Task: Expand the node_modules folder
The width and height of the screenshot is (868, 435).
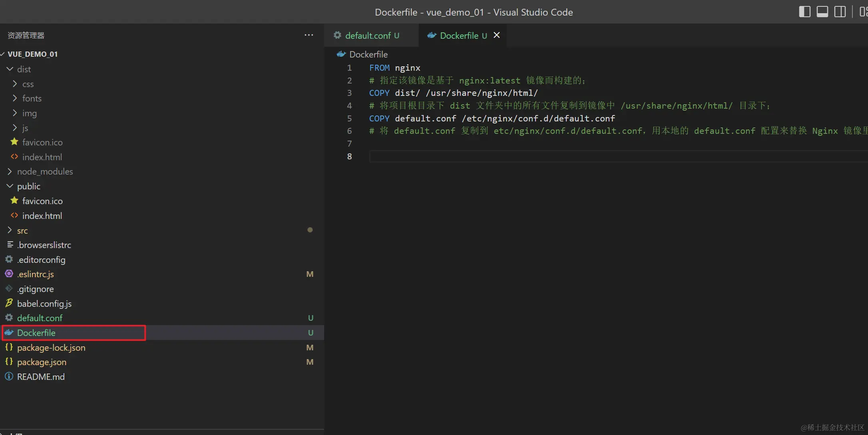Action: pyautogui.click(x=10, y=171)
